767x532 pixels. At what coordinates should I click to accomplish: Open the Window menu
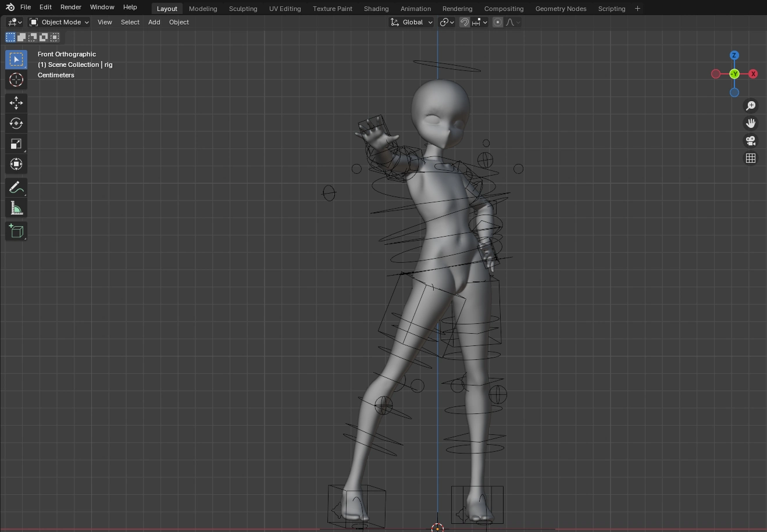point(102,7)
